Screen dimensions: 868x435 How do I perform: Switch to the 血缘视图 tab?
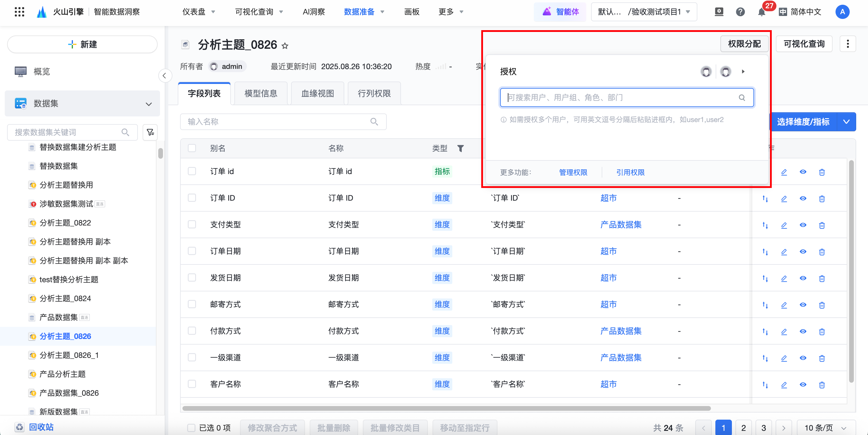tap(317, 93)
